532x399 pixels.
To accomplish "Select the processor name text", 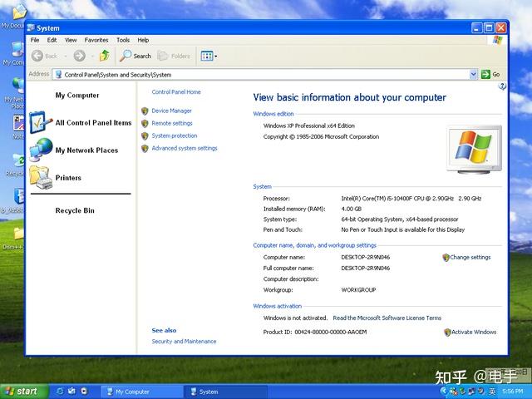I will click(x=411, y=199).
